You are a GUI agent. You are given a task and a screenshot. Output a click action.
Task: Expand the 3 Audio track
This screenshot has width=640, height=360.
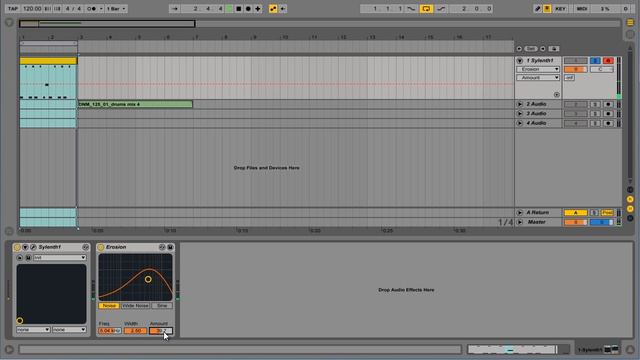tap(520, 114)
